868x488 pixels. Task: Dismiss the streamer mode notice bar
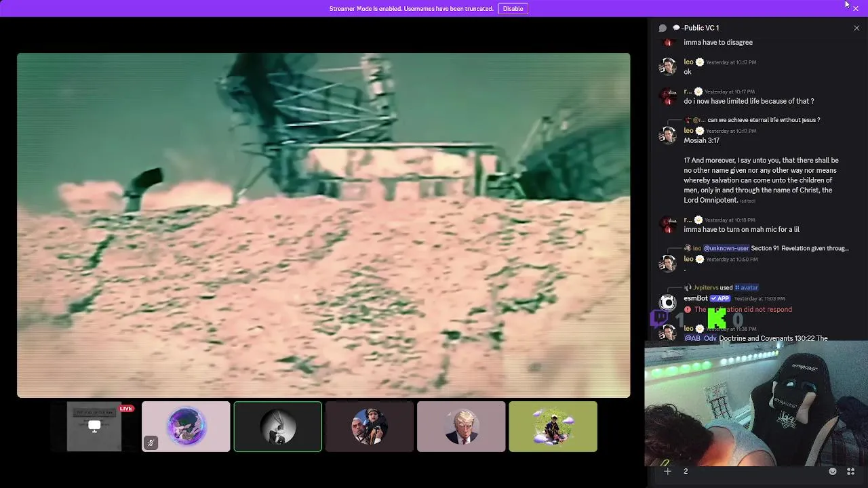(856, 9)
